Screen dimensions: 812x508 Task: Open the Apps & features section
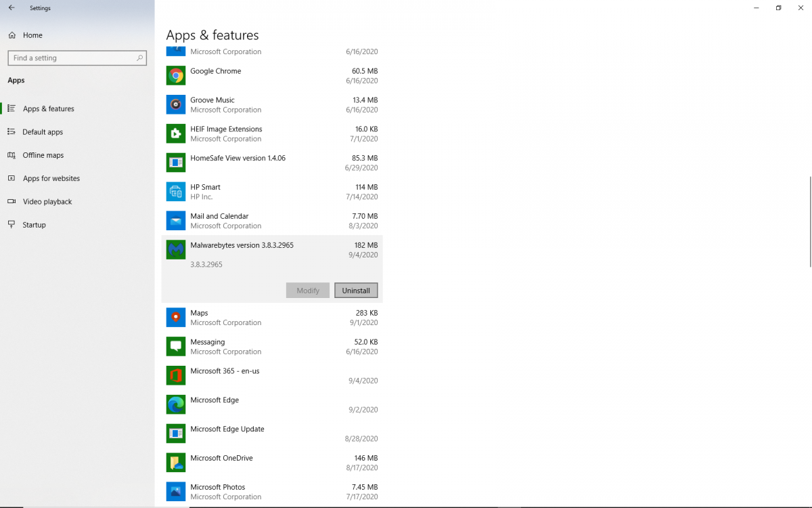click(77, 108)
